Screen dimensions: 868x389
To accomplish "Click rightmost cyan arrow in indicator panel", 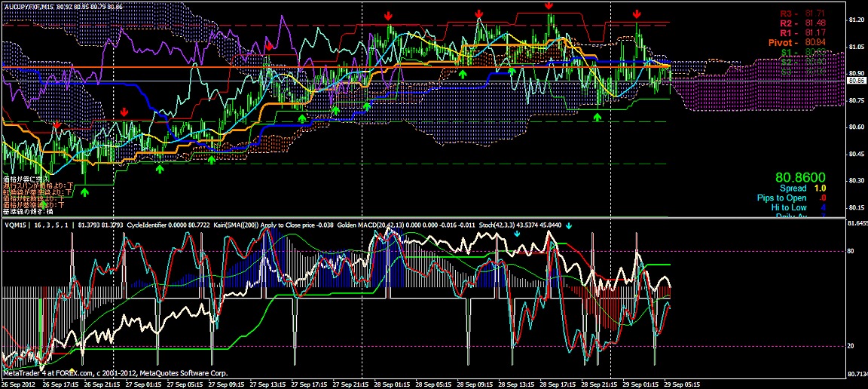I will [x=570, y=225].
